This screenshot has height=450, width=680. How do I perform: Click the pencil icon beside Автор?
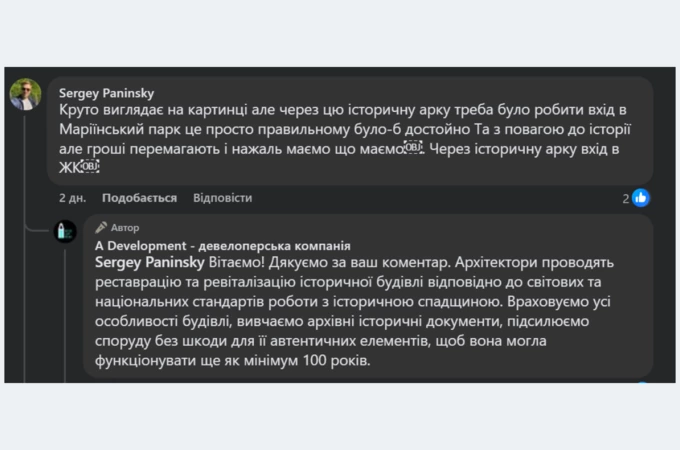point(101,228)
